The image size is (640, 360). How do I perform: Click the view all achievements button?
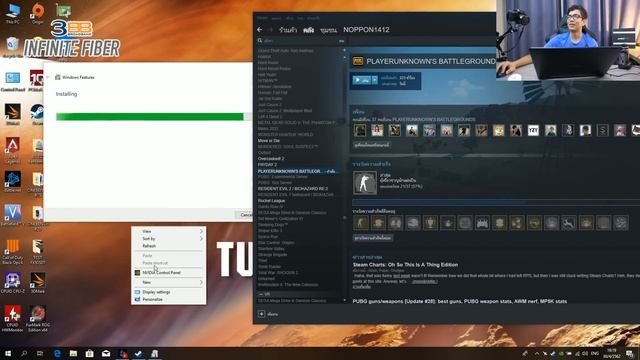pos(373,238)
